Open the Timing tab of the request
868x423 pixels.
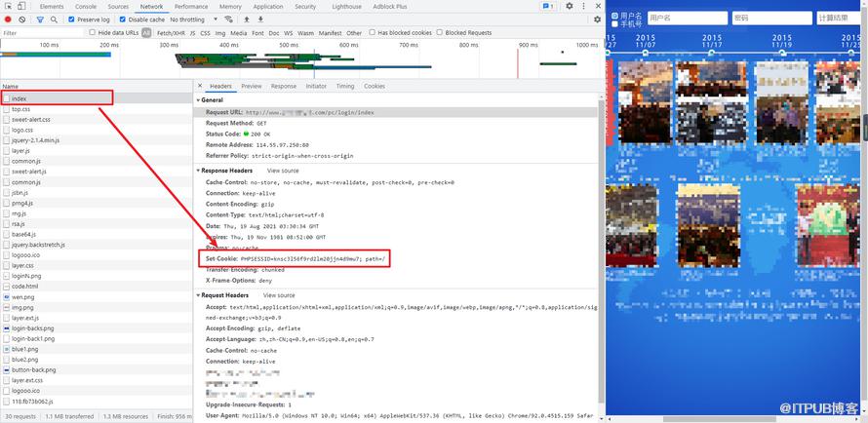point(345,87)
